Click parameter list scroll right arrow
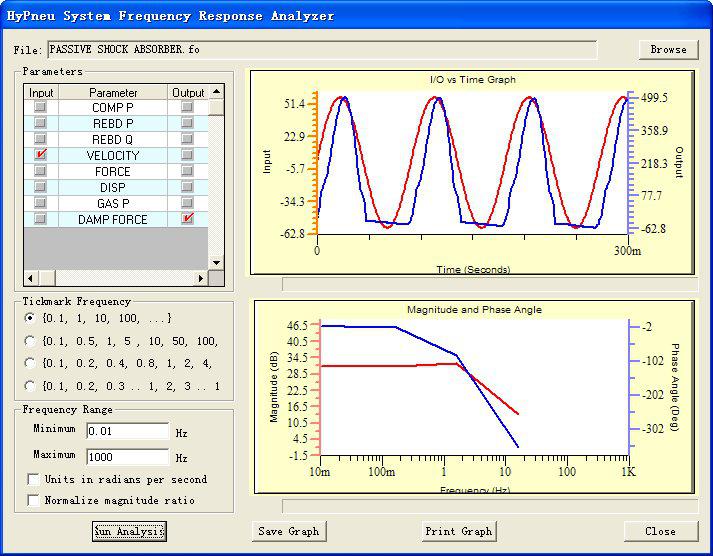 click(x=201, y=278)
